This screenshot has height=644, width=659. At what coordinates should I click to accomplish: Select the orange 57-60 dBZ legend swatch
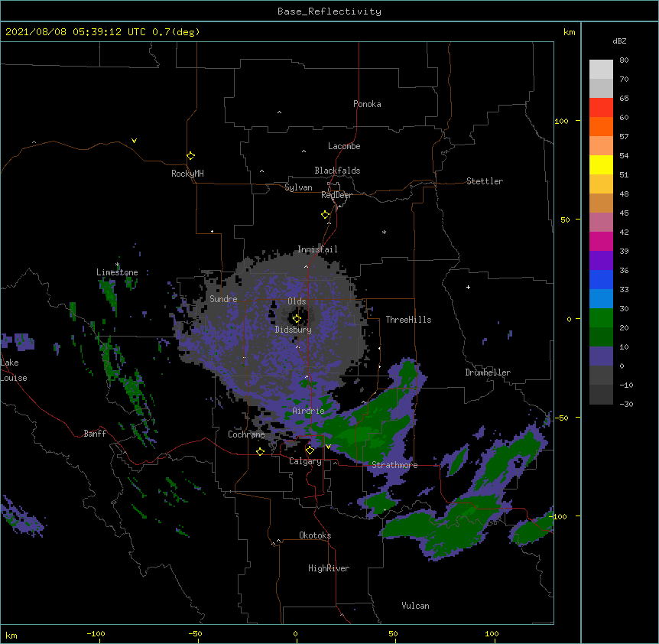[601, 126]
